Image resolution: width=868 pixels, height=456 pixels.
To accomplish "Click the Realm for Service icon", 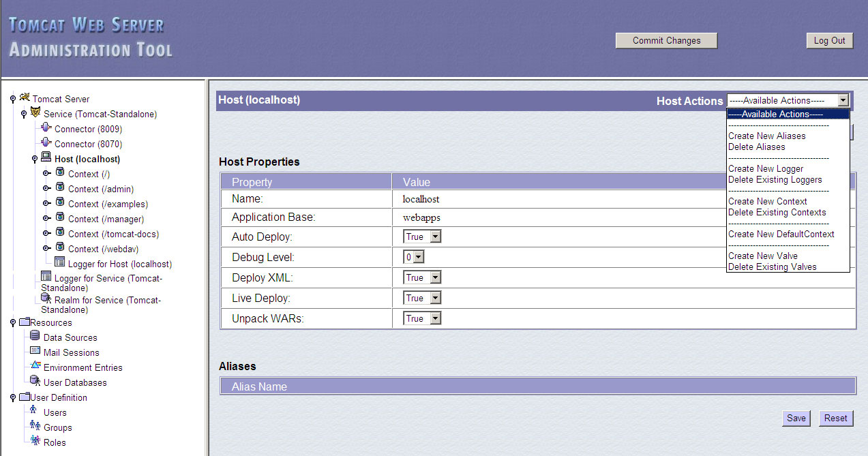I will click(46, 298).
